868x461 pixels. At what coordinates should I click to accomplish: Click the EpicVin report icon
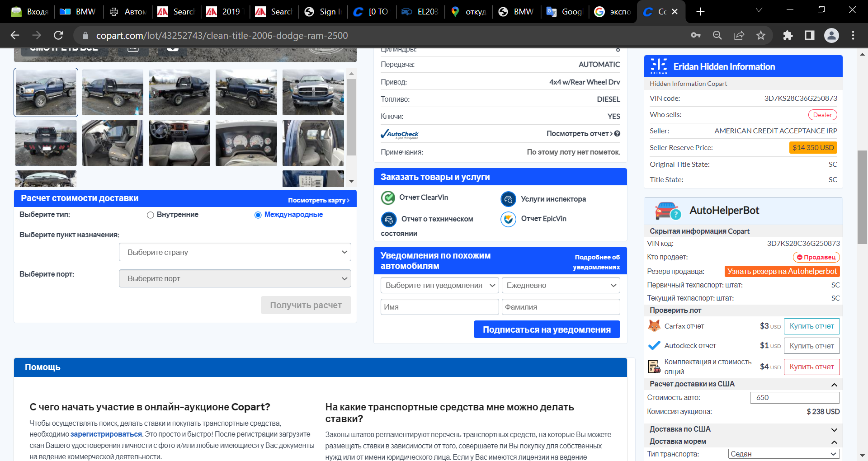[x=508, y=219]
